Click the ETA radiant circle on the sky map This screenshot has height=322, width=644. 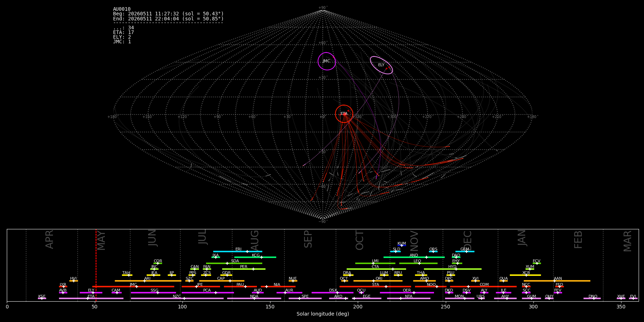click(x=344, y=114)
